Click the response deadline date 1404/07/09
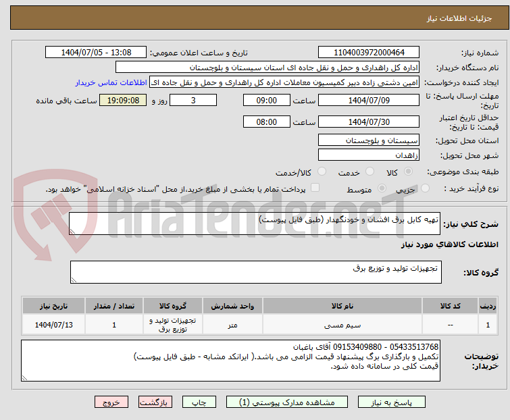Screen dimensions: 510x420 coord(369,100)
